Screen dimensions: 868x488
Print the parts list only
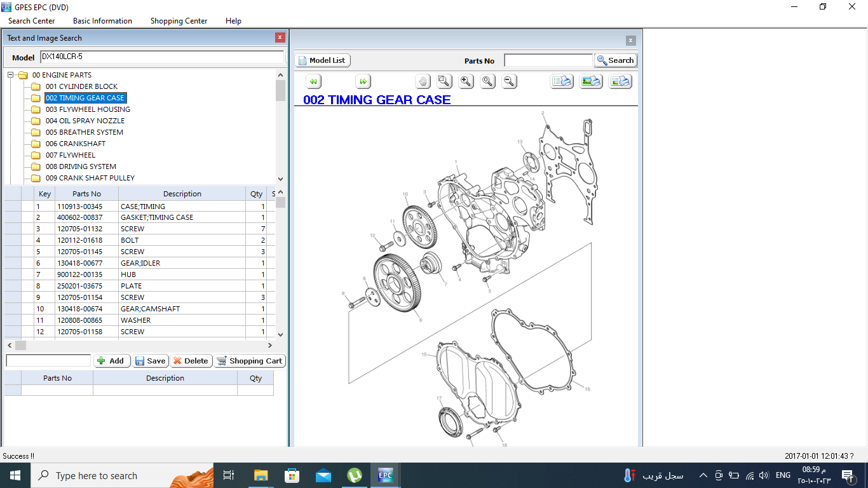562,81
